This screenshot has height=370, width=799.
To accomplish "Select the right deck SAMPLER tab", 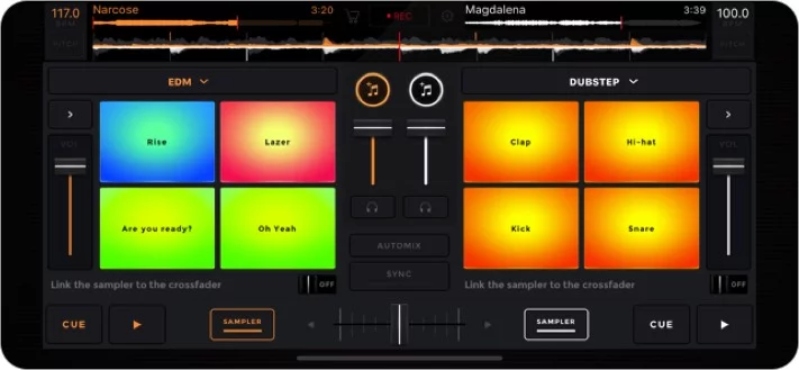I will [x=556, y=325].
